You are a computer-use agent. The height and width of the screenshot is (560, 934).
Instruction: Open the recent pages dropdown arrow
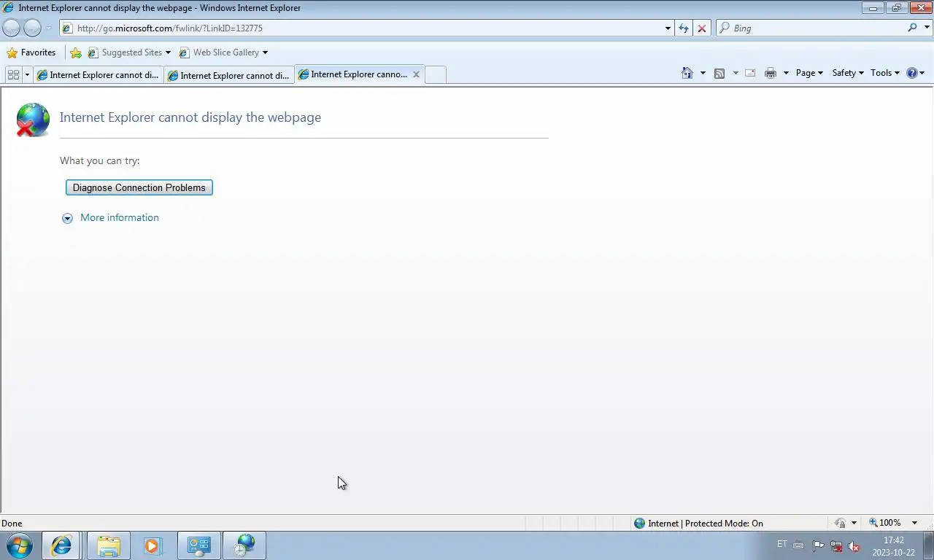click(49, 28)
